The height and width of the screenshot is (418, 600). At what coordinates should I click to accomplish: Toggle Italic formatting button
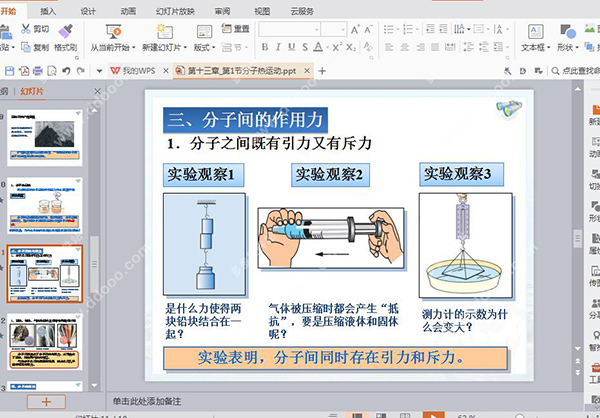[x=278, y=47]
